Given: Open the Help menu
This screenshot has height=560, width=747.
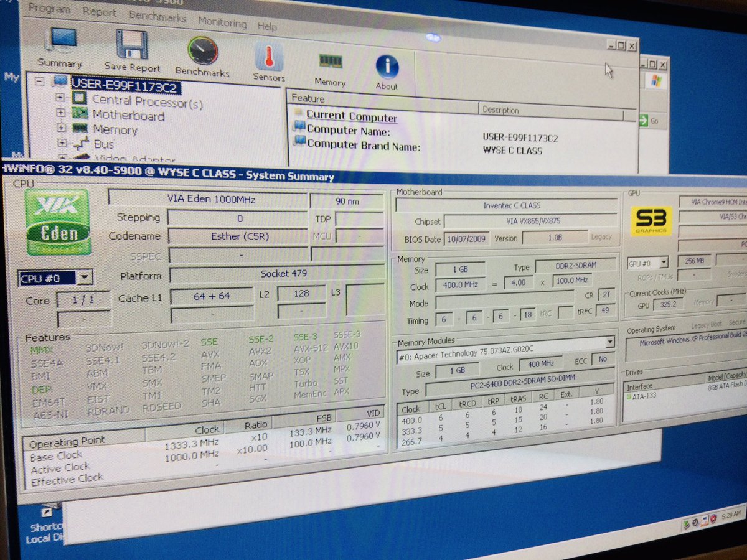Looking at the screenshot, I should coord(267,27).
